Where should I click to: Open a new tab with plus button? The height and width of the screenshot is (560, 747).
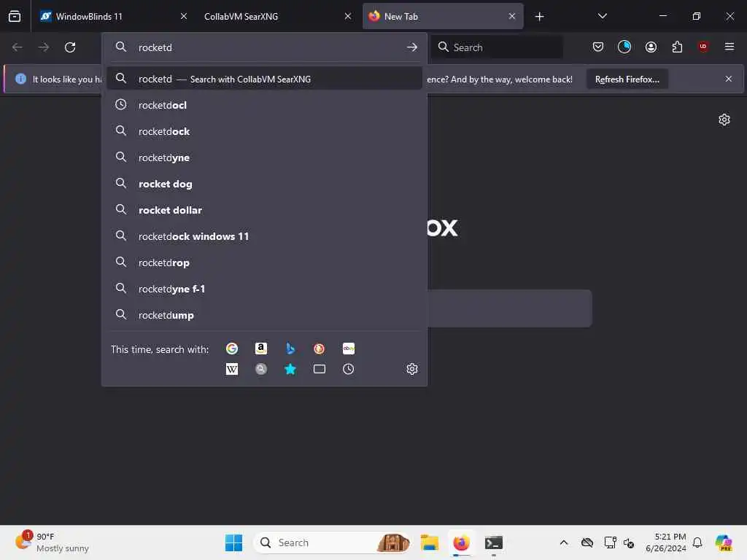click(539, 17)
